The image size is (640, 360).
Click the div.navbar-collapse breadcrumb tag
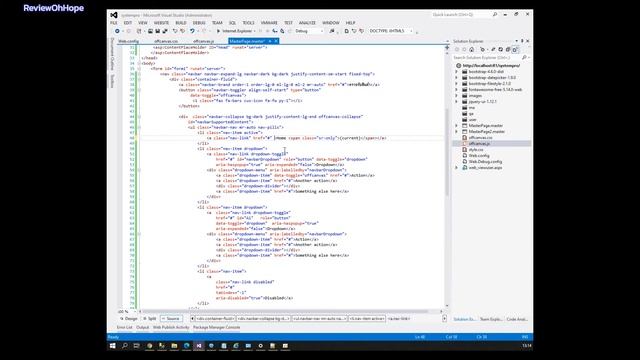click(264, 318)
